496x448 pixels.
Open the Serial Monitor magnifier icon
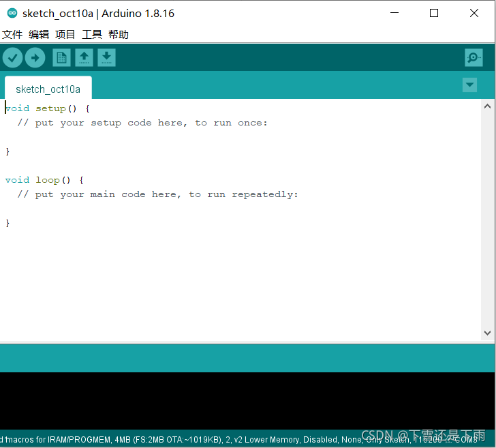tap(474, 58)
